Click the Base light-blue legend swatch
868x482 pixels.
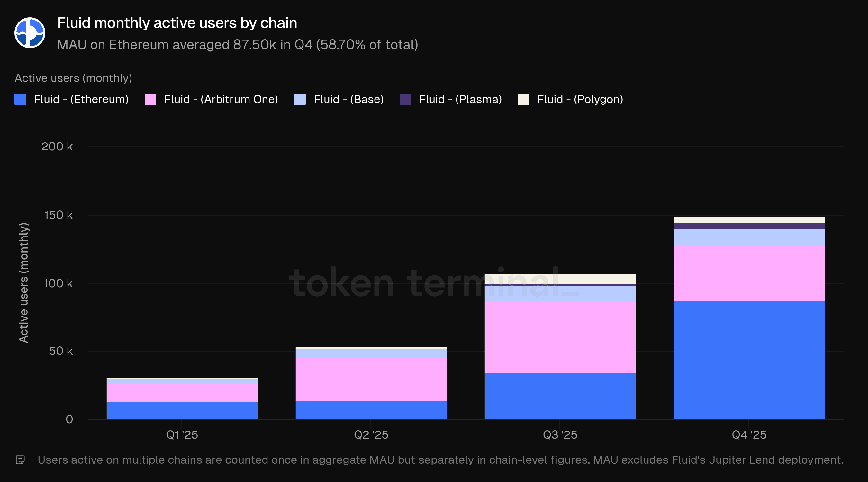click(300, 99)
